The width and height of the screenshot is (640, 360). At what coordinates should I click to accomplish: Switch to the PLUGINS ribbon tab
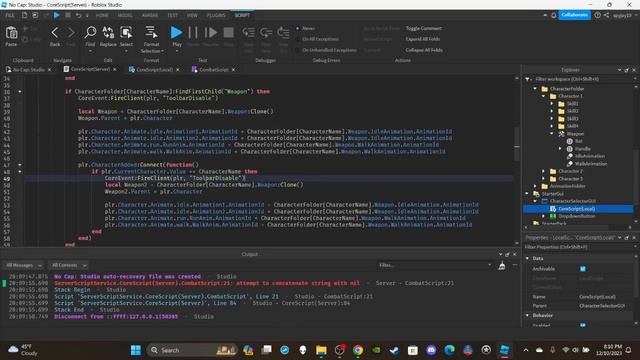216,15
